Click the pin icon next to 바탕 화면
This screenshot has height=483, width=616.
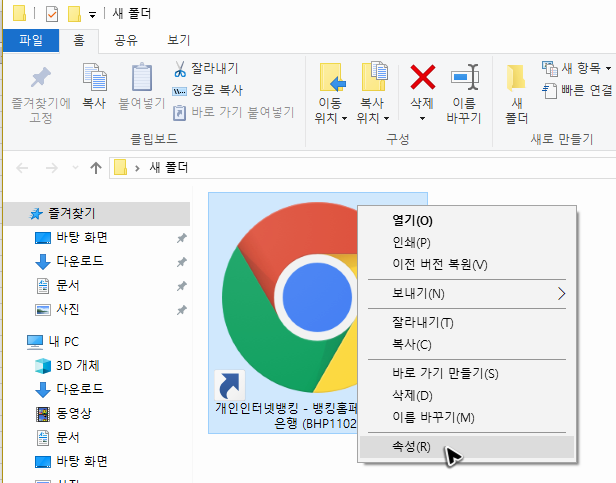point(182,238)
